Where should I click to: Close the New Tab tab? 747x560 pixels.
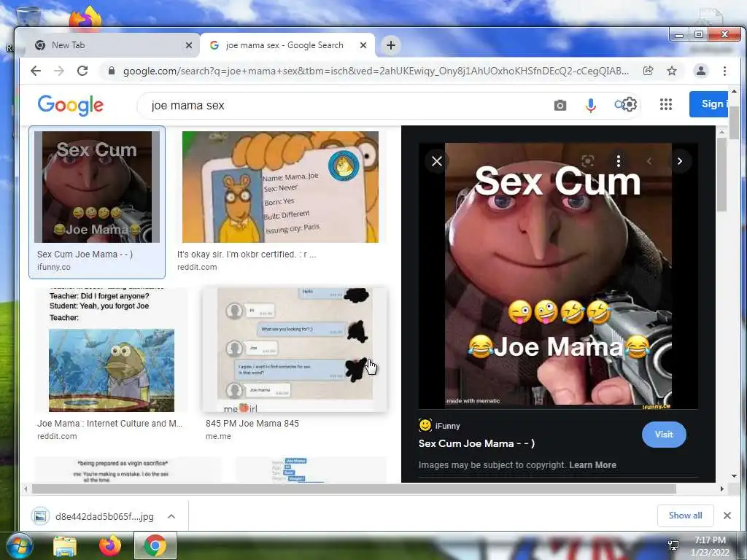(x=189, y=45)
